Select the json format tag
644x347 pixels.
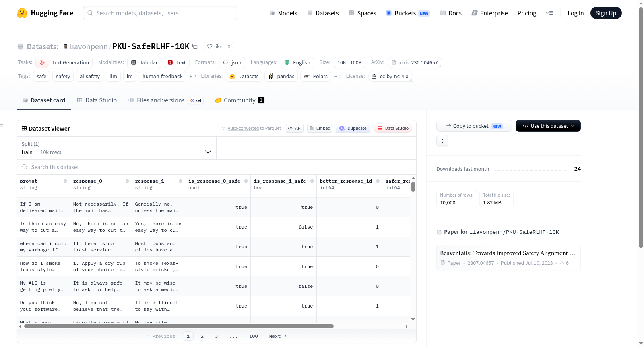click(232, 62)
